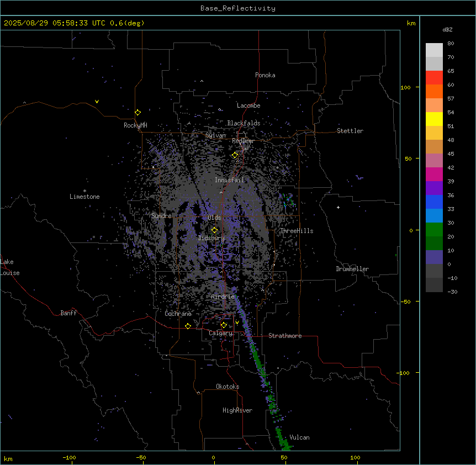Click the Sundre city label

coord(161,216)
